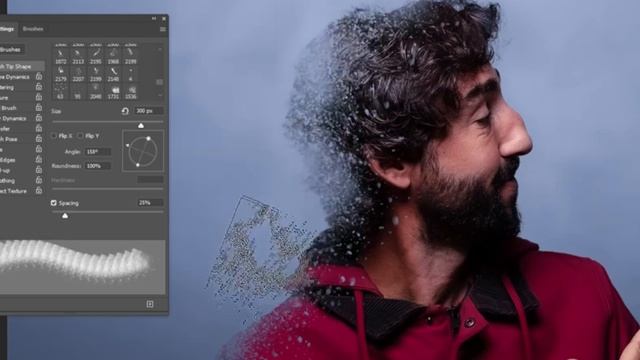Pick the brush tip labeled 1872
This screenshot has width=640, height=360.
tap(61, 56)
